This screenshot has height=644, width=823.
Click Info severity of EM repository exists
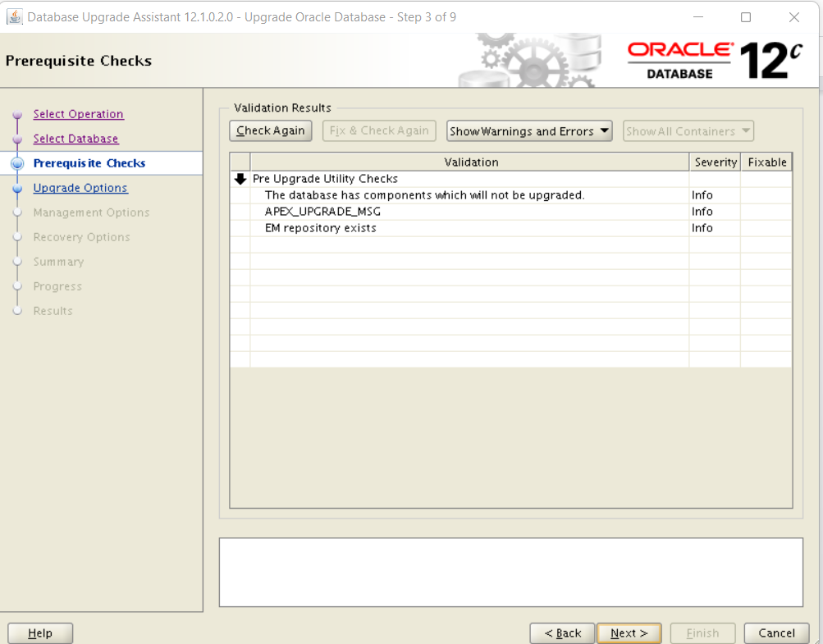click(702, 228)
